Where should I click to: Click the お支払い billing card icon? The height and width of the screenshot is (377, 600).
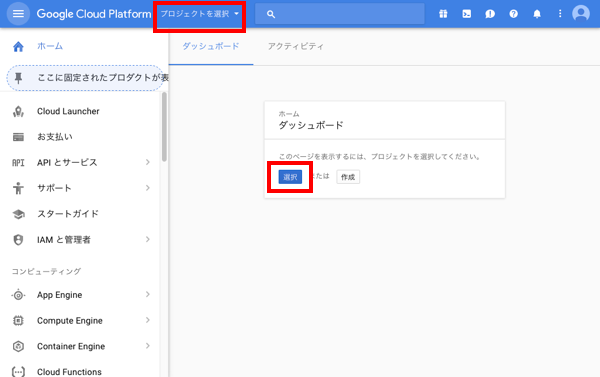coord(18,137)
